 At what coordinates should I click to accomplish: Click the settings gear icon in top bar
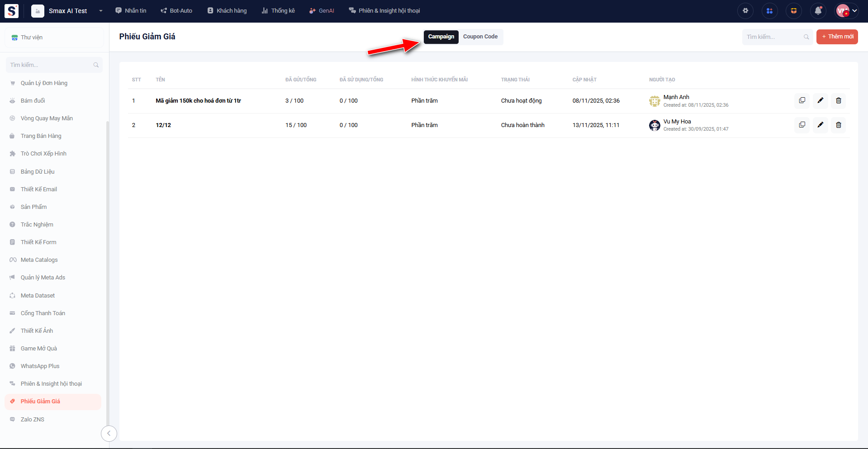745,11
